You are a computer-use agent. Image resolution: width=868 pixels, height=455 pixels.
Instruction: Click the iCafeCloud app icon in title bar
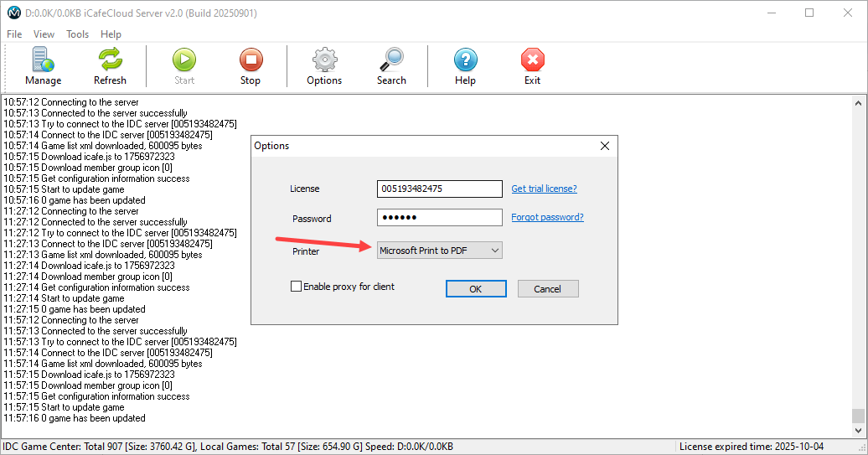pos(14,13)
